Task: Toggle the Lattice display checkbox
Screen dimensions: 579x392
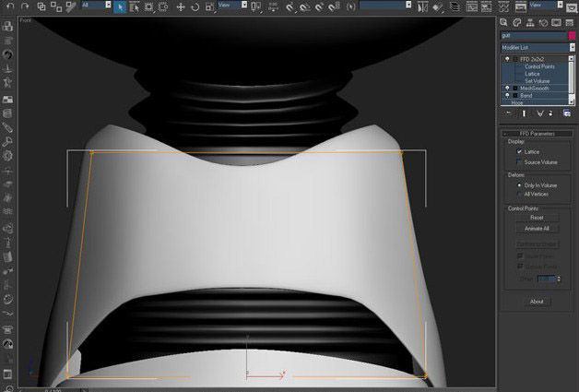Action: (519, 151)
